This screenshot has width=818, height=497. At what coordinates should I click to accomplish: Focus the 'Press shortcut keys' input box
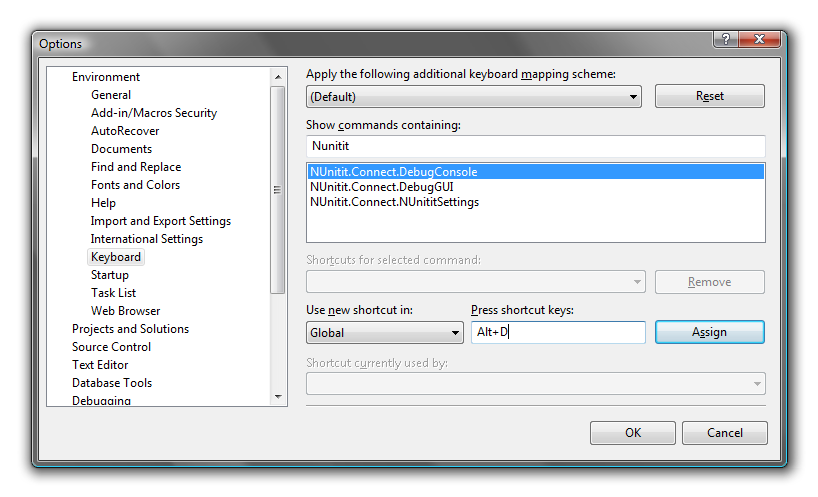point(558,332)
